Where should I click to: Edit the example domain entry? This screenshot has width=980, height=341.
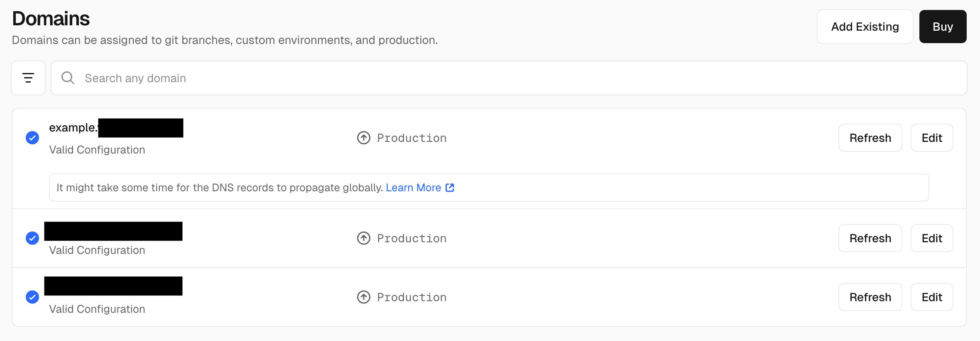[x=931, y=138]
